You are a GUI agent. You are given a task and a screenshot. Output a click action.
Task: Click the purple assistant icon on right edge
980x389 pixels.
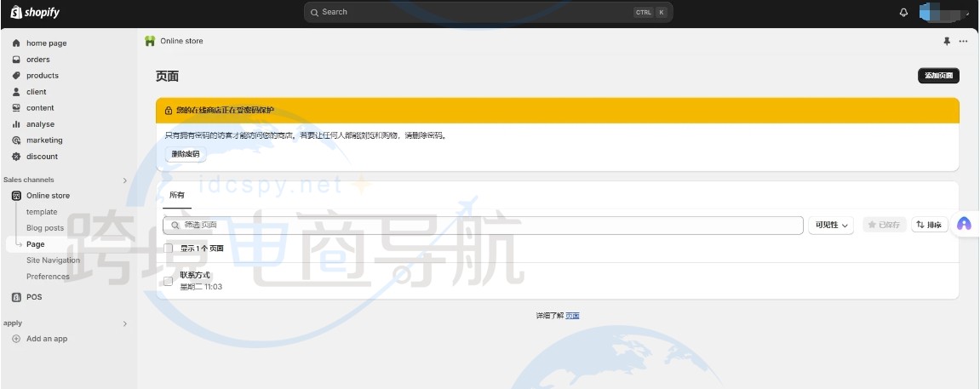point(965,224)
